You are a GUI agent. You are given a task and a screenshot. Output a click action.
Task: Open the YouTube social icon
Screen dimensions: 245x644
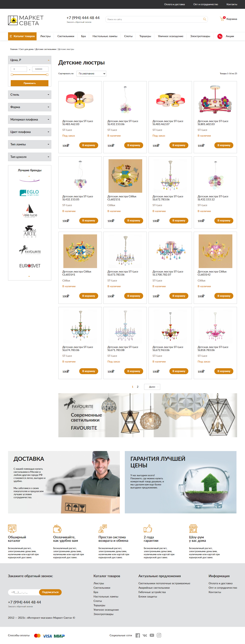coord(152,635)
